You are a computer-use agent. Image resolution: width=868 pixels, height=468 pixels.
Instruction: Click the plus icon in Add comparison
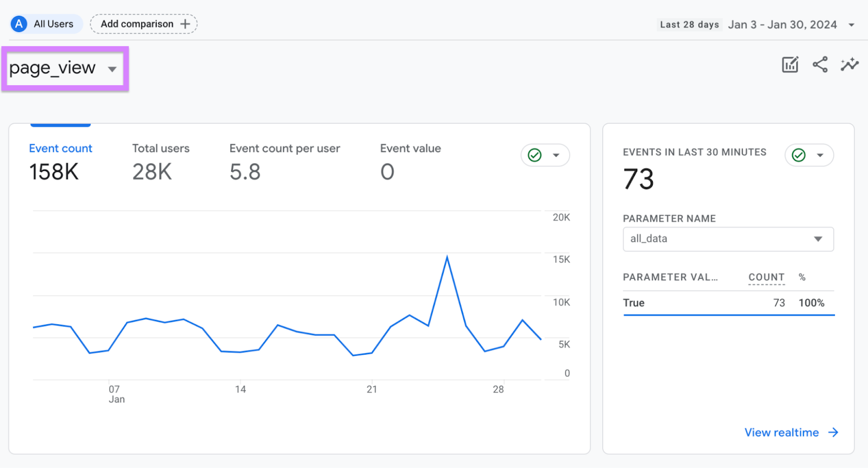(x=185, y=24)
